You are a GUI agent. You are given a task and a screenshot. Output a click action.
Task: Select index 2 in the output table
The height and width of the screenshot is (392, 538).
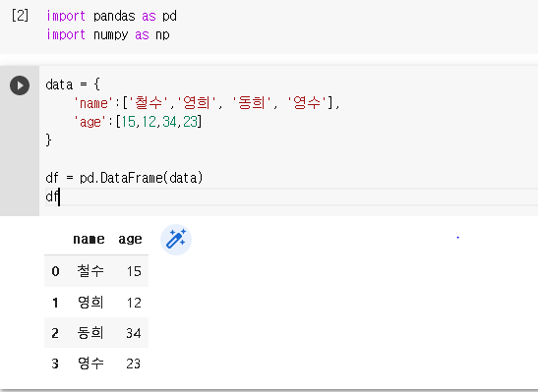[55, 333]
